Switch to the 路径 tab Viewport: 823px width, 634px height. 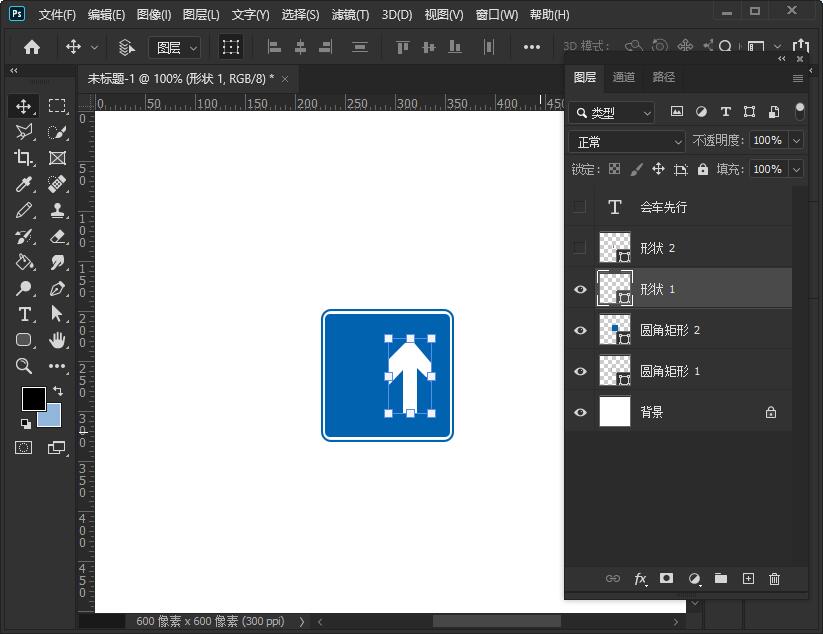click(x=663, y=77)
